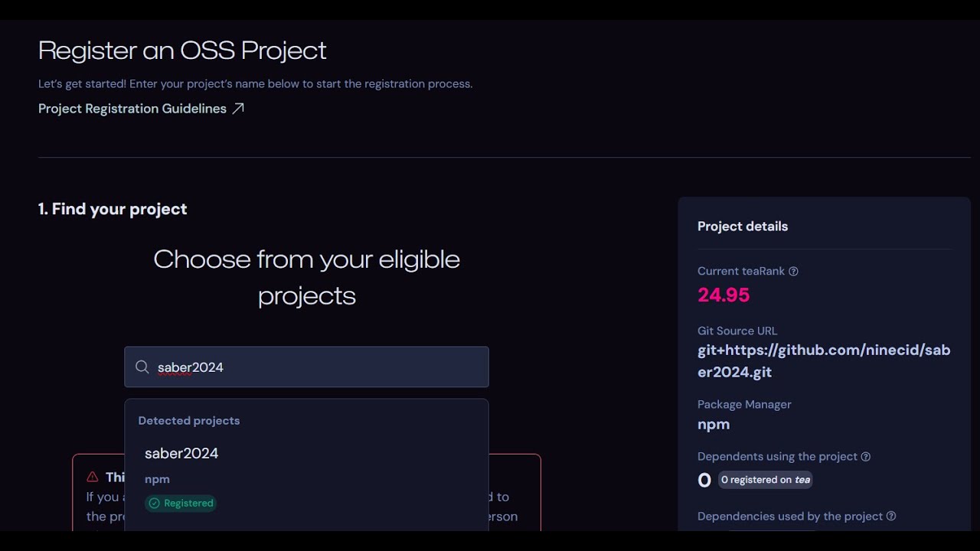This screenshot has width=980, height=551.
Task: Click the Register an OSS Project title
Action: (x=182, y=51)
